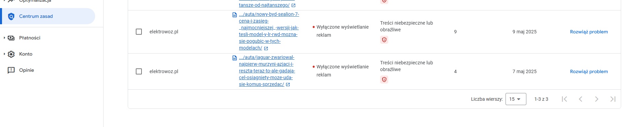Click the Opinie feedback icon
The height and width of the screenshot is (127, 644).
click(11, 70)
